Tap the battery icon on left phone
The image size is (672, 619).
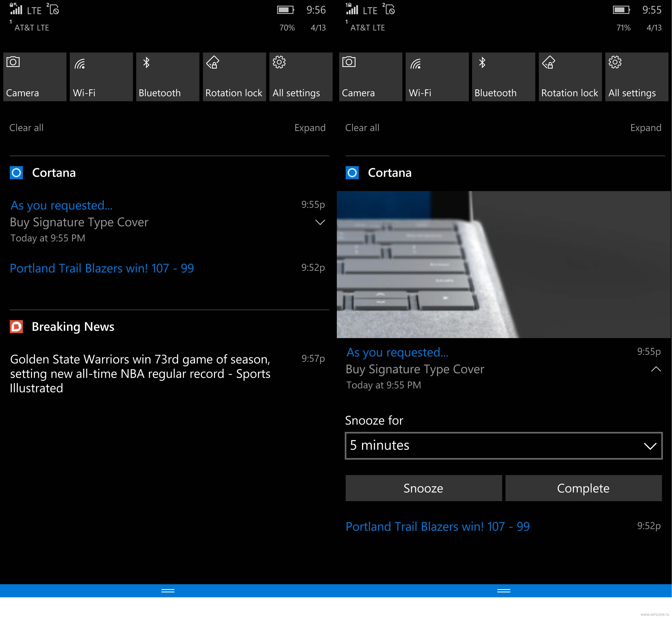click(x=285, y=10)
